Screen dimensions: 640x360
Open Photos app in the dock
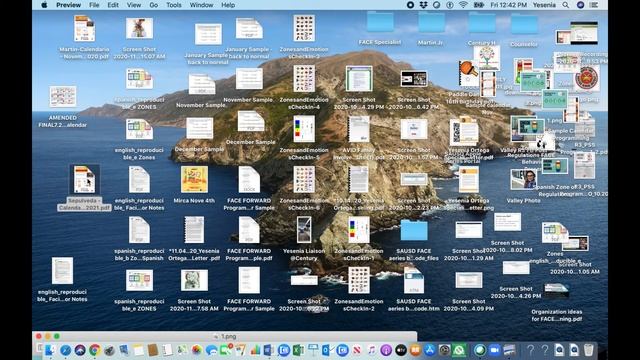pyautogui.click(x=197, y=350)
